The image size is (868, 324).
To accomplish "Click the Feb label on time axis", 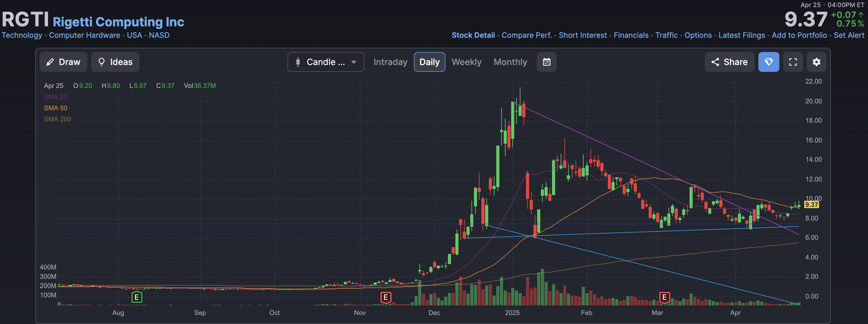I will 586,313.
